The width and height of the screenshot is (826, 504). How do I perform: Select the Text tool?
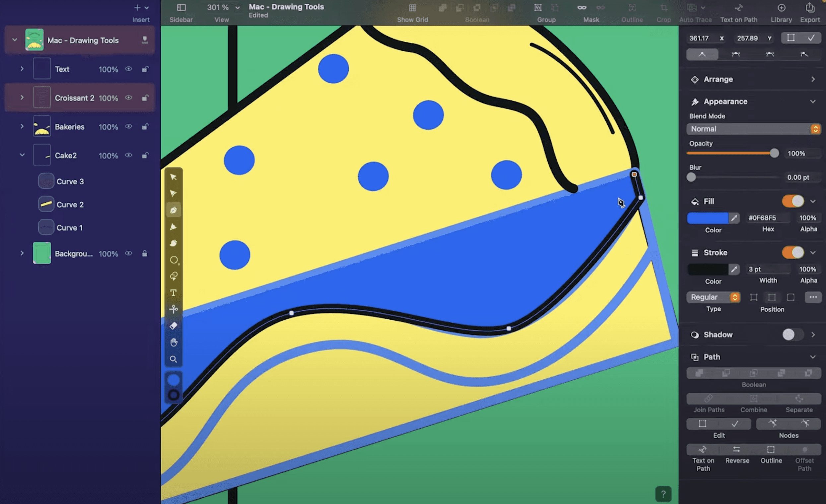point(173,293)
